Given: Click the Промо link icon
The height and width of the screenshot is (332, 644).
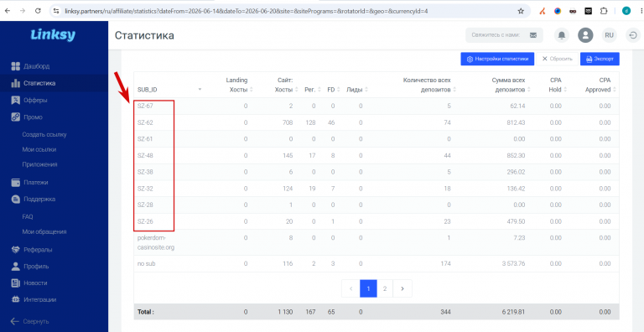Looking at the screenshot, I should point(16,117).
